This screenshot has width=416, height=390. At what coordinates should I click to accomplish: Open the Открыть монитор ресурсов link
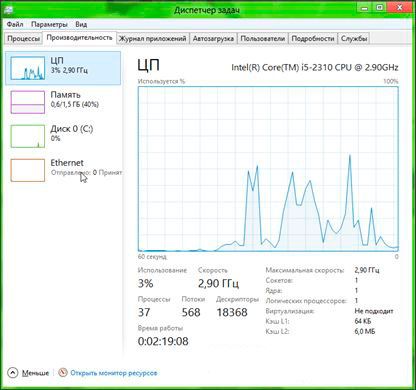113,373
